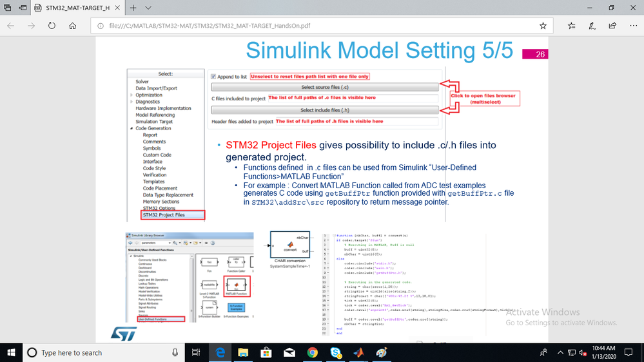Close the STM32_MAT-TARGET_H tab
This screenshot has width=644, height=362.
[x=117, y=8]
